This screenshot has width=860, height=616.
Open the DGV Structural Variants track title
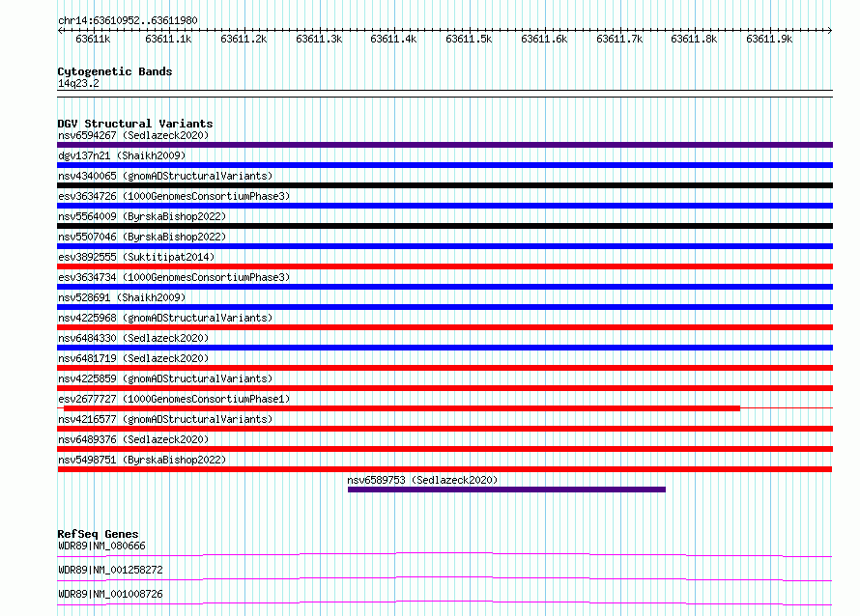[135, 124]
